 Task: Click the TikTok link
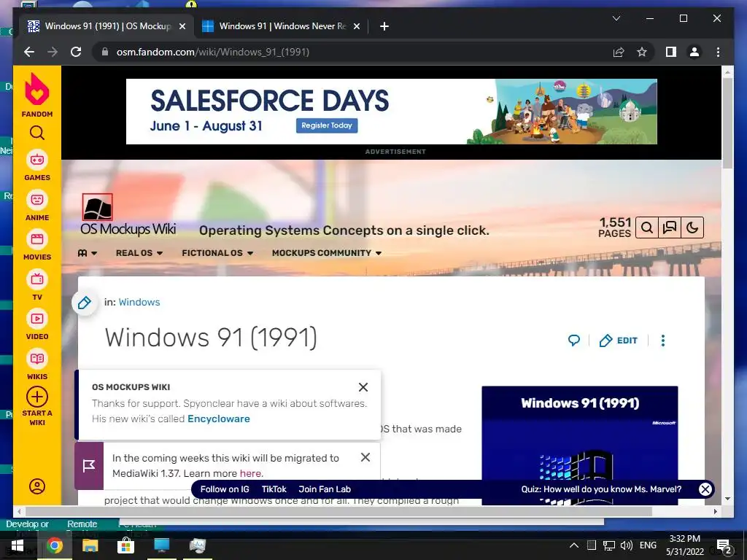(x=274, y=489)
